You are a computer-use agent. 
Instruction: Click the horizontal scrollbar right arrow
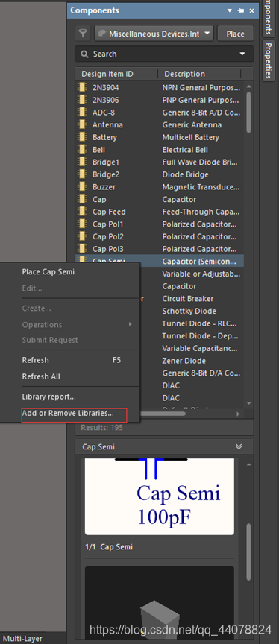pyautogui.click(x=238, y=414)
